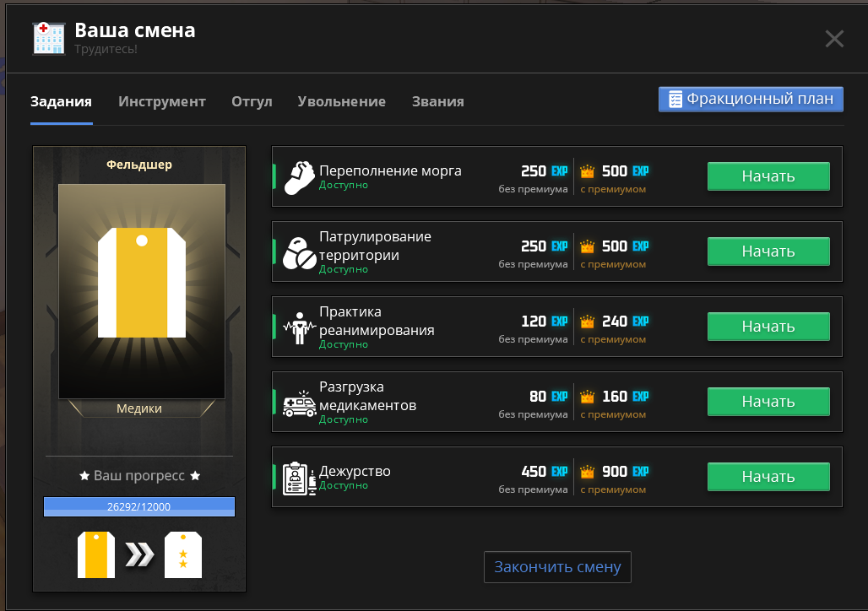Click the Переполнение морга task title
This screenshot has width=868, height=611.
[390, 170]
